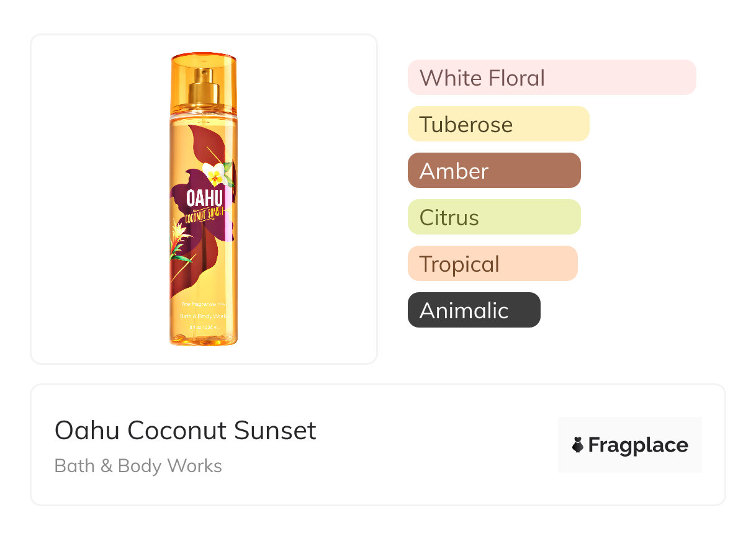Click the Bath & Body Works text on bottle
The width and height of the screenshot is (756, 536).
(203, 316)
